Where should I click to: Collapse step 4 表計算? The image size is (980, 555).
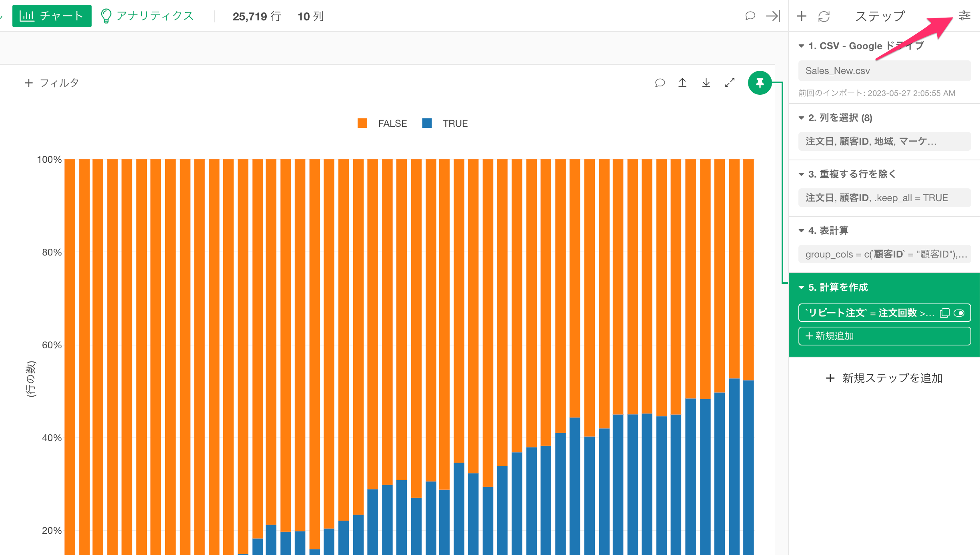[801, 231]
